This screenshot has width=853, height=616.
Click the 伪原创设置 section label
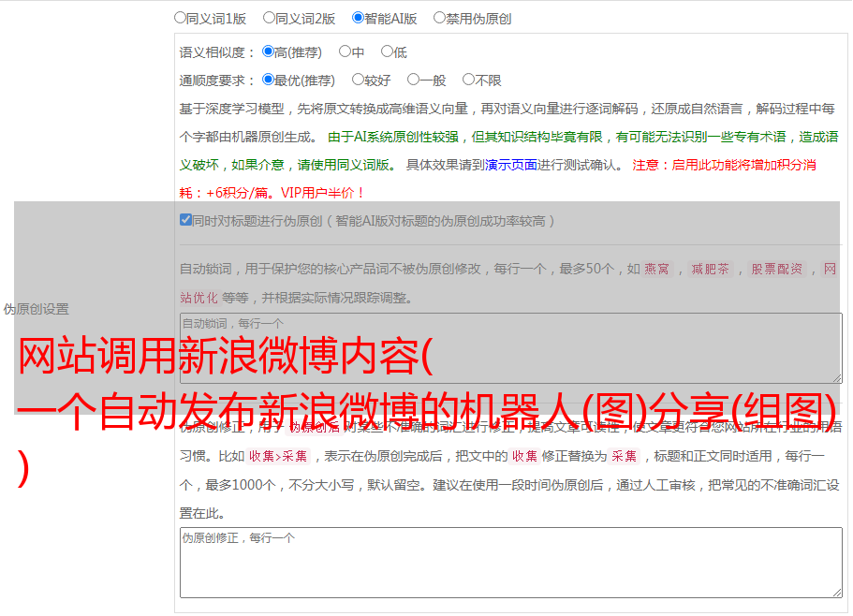pos(37,309)
